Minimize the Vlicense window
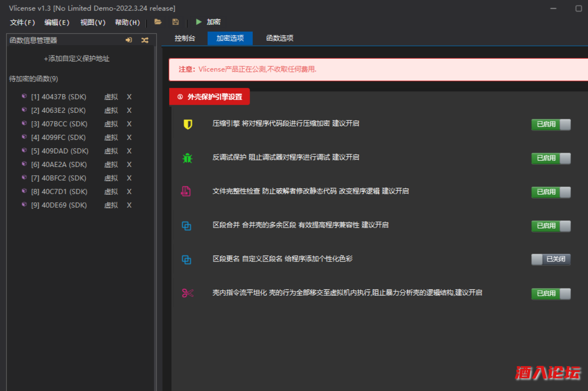Screen dimensions: 588x391 click(554, 9)
